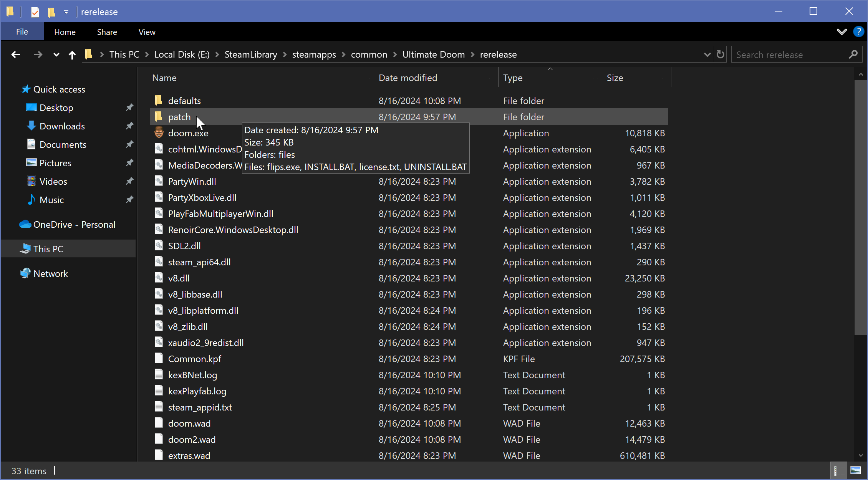Viewport: 868px width, 480px height.
Task: Open the recent locations dropdown arrow
Action: tap(56, 55)
